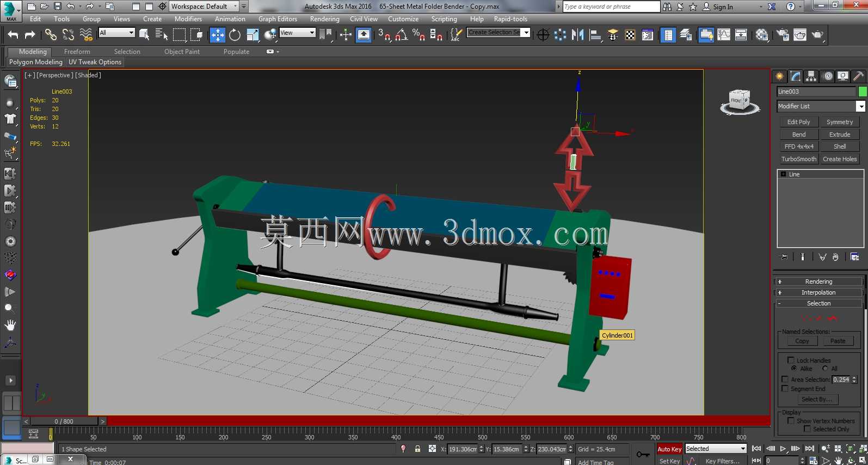Apply the TurboSmooth modifier button
The image size is (868, 465).
point(799,159)
